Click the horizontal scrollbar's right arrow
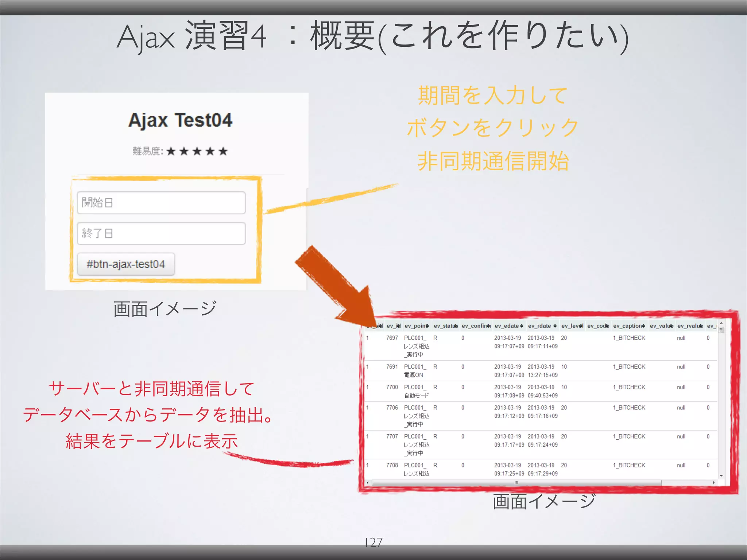The height and width of the screenshot is (560, 747). coord(714,483)
